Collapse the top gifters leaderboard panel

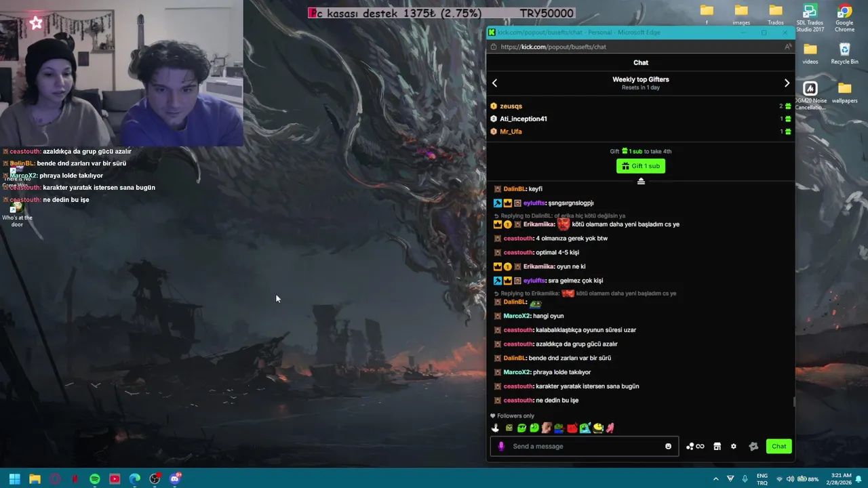[x=641, y=181]
